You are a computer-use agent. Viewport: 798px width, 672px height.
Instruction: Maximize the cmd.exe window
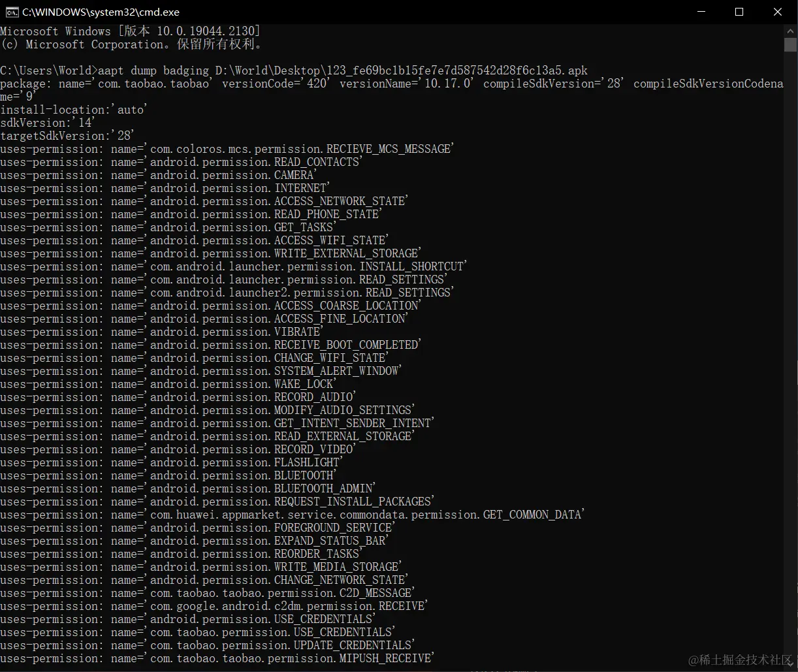739,12
